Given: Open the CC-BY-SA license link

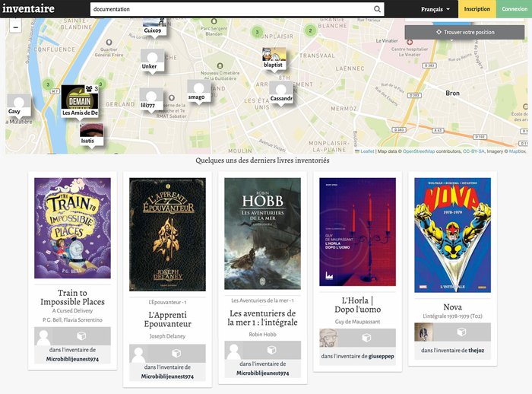Looking at the screenshot, I should pos(473,151).
